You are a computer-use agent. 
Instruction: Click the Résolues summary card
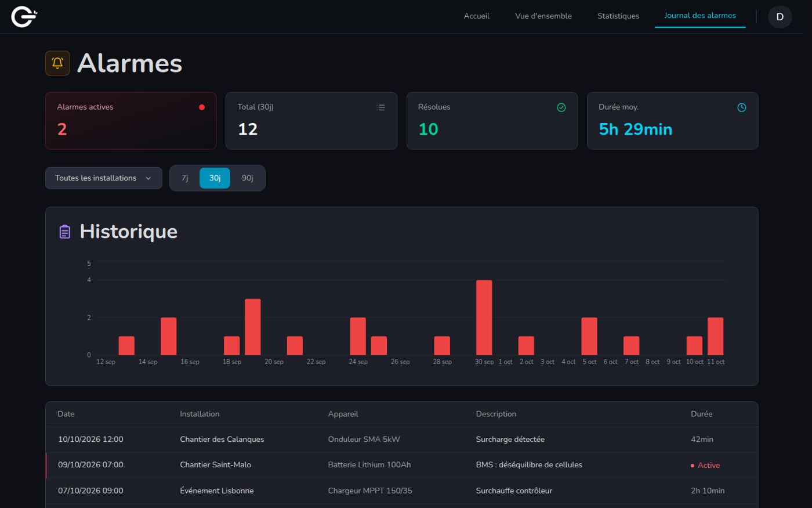[492, 121]
